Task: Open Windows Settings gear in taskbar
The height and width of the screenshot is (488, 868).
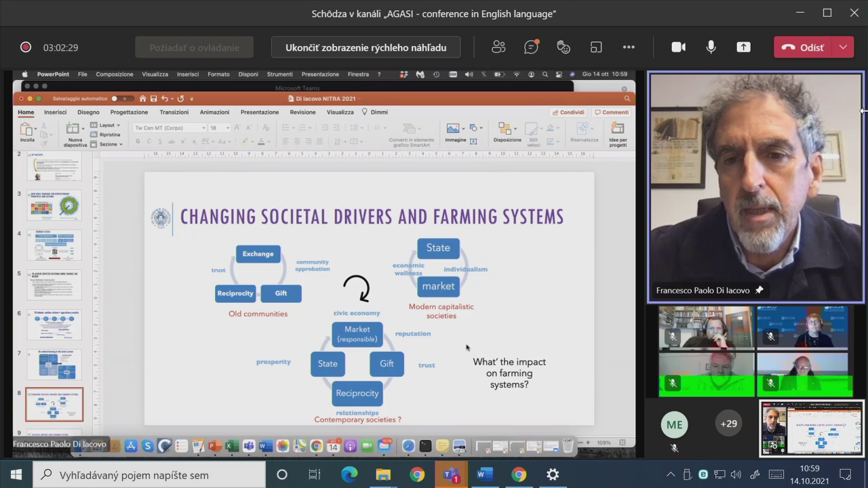Action: tap(553, 474)
